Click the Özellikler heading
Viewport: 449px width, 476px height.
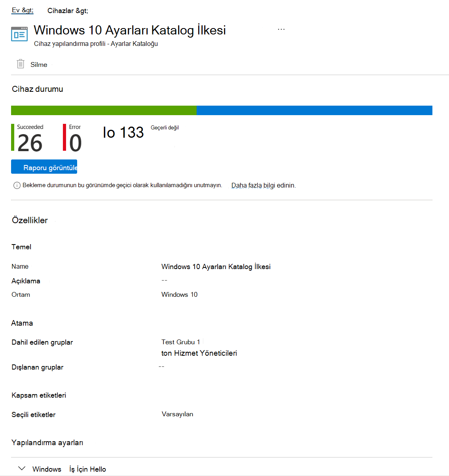click(30, 220)
